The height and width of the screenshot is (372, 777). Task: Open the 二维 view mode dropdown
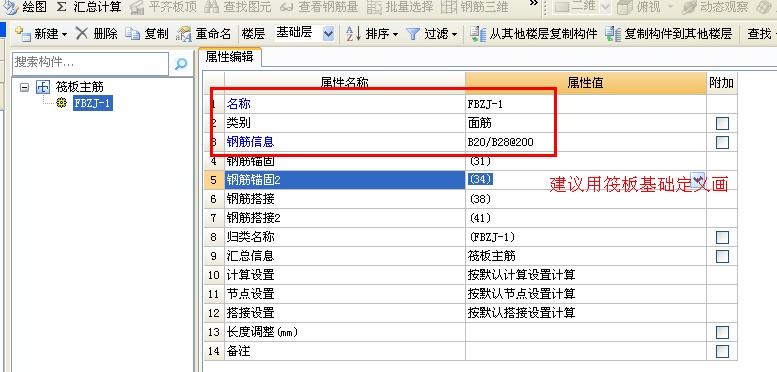(x=605, y=6)
